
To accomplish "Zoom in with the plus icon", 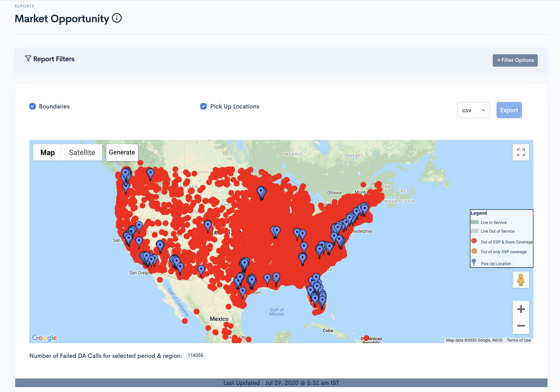I will pos(521,309).
